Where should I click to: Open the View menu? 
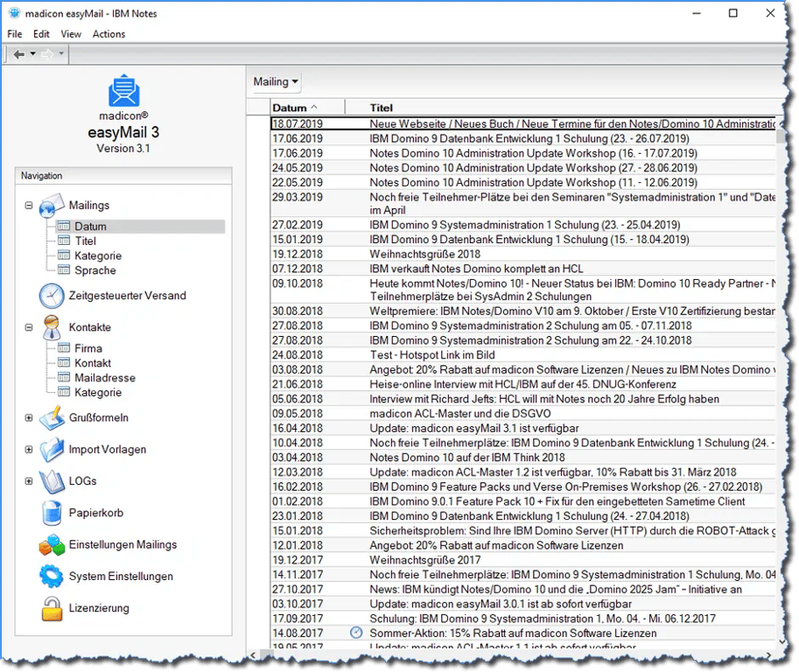(71, 34)
